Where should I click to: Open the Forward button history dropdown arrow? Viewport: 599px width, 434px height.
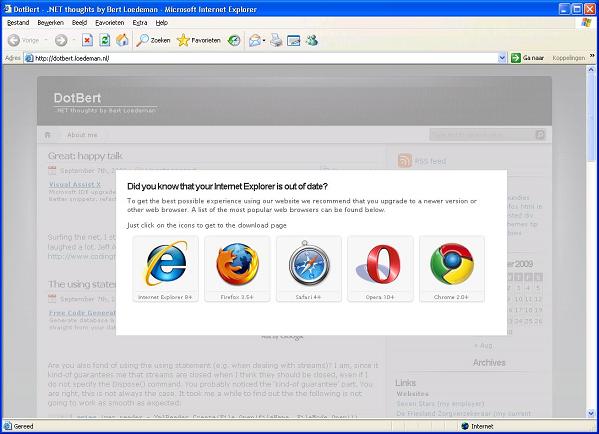coord(73,40)
